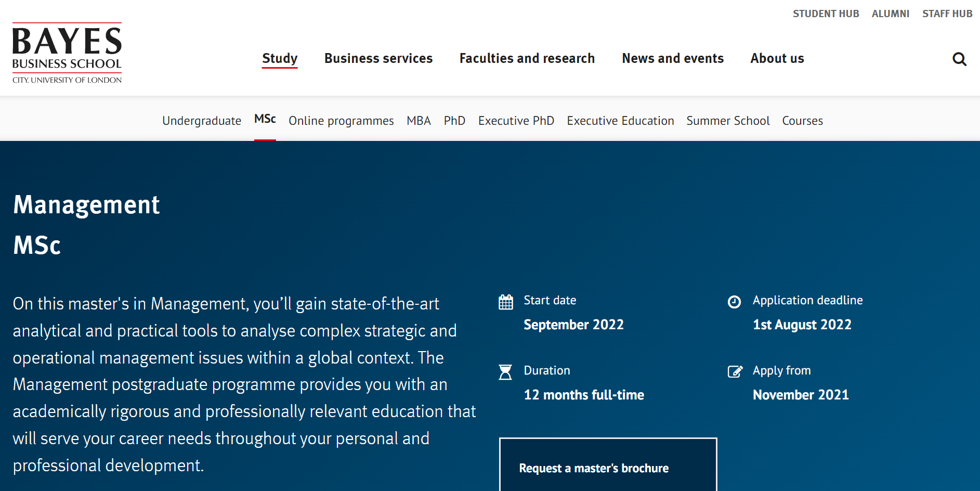Visit the Alumni link
Screen dimensions: 980x491
tap(890, 14)
